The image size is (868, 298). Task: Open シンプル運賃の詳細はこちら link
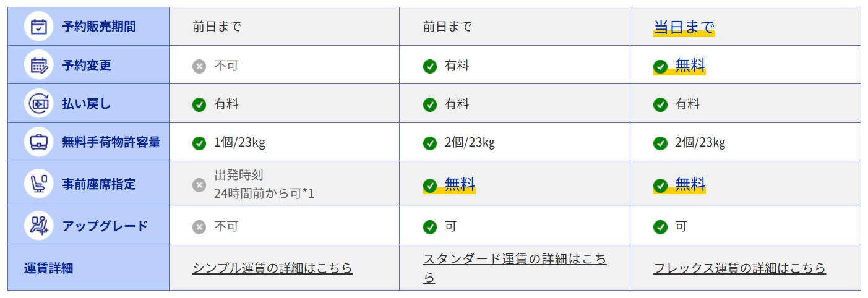(x=272, y=268)
